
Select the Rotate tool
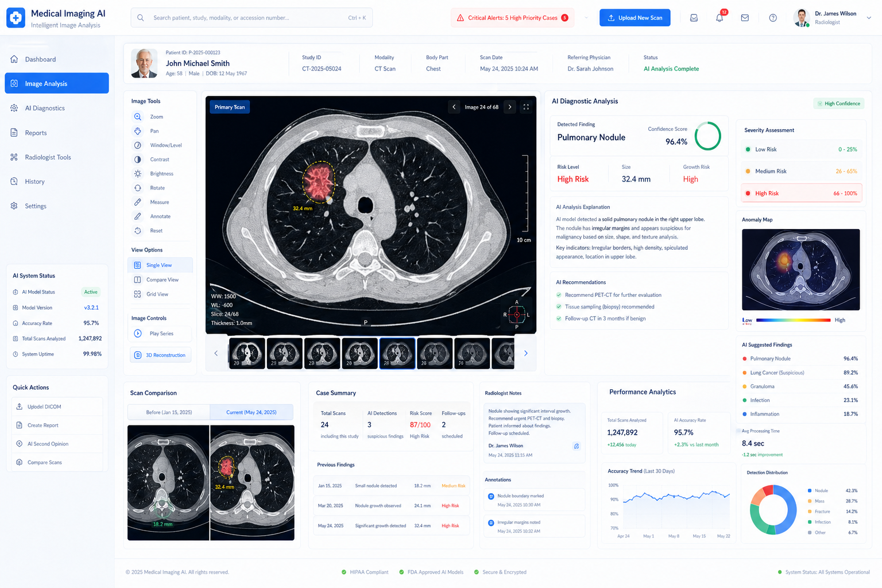point(149,188)
